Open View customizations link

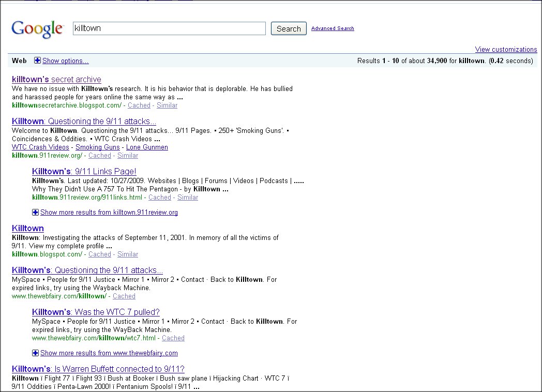506,49
